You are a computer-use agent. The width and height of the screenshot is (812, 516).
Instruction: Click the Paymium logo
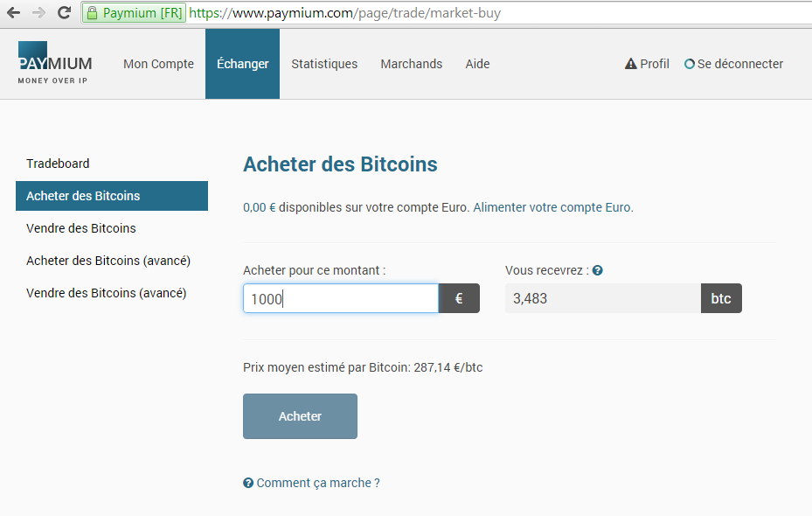click(x=54, y=63)
